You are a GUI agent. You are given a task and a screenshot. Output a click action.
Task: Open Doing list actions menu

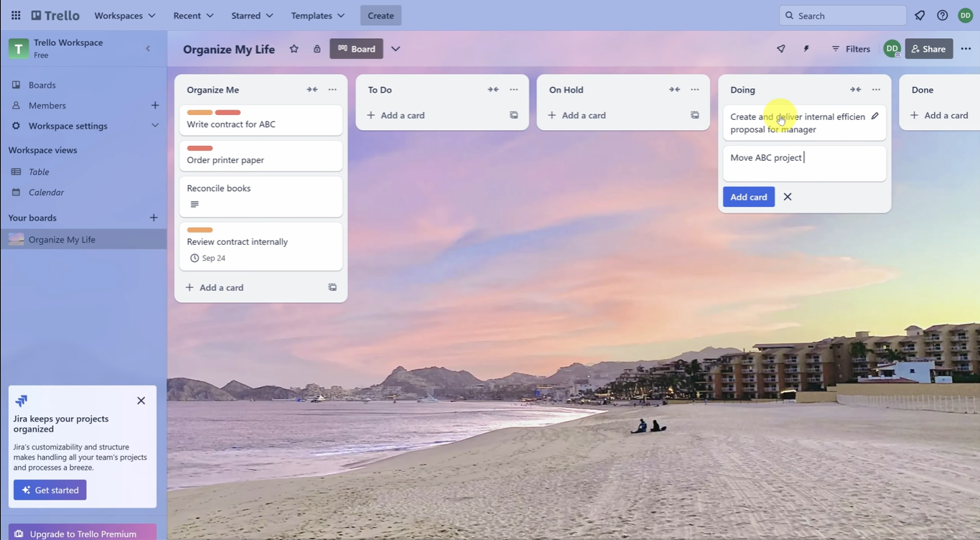tap(876, 90)
